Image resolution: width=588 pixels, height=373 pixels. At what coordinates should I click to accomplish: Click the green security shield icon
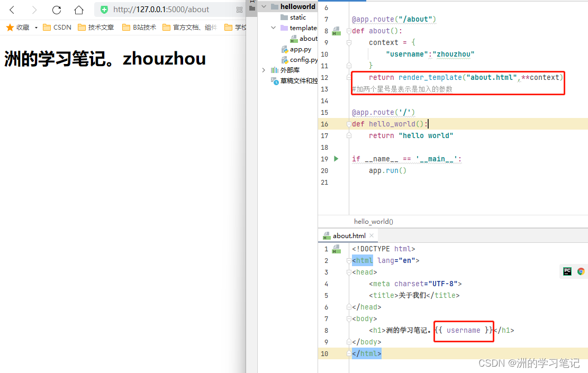coord(104,10)
